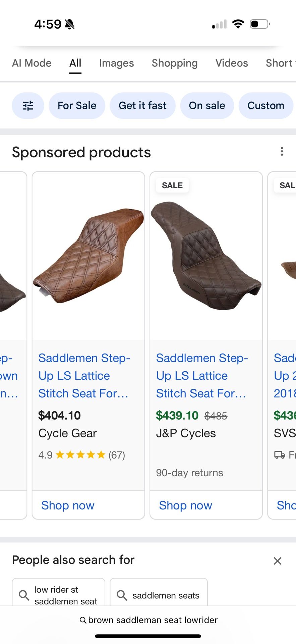Click Shop now on the Cycle Gear listing
Viewport: 296px width, 644px height.
pyautogui.click(x=67, y=505)
